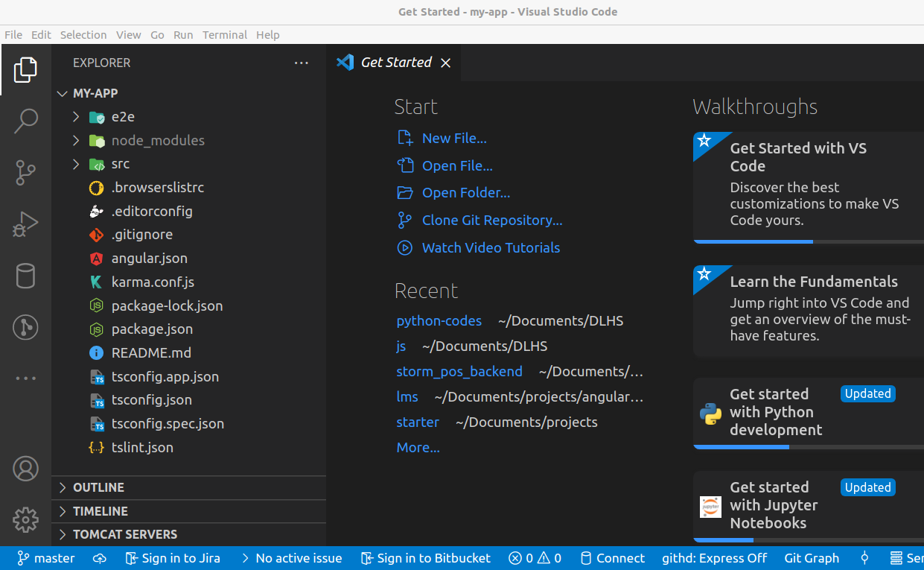924x570 pixels.
Task: Open the Git Graph activity bar icon
Action: pyautogui.click(x=25, y=327)
